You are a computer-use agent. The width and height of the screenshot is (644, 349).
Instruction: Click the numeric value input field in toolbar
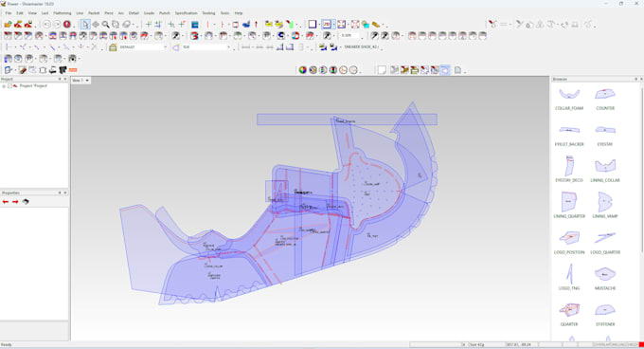click(x=349, y=36)
